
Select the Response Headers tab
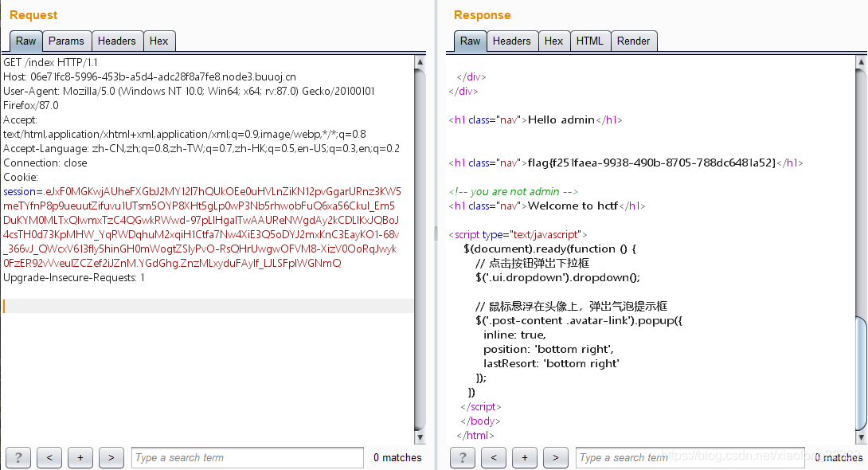point(512,41)
